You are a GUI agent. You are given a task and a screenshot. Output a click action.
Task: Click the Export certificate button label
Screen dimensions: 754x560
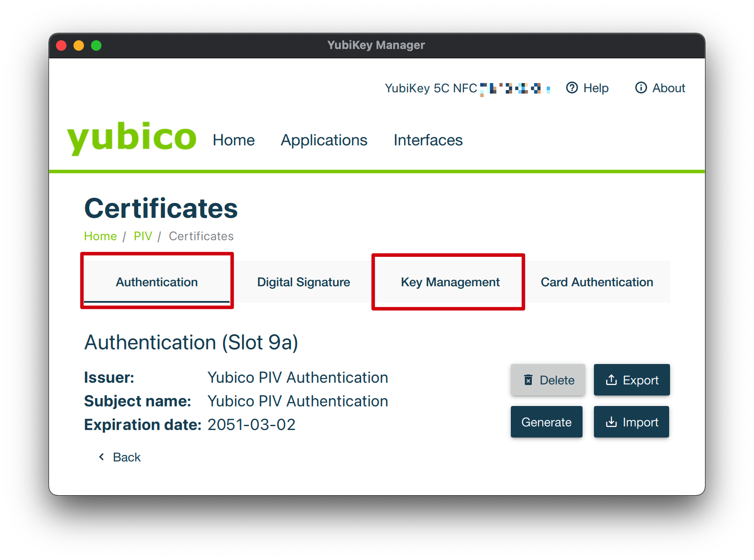(641, 380)
